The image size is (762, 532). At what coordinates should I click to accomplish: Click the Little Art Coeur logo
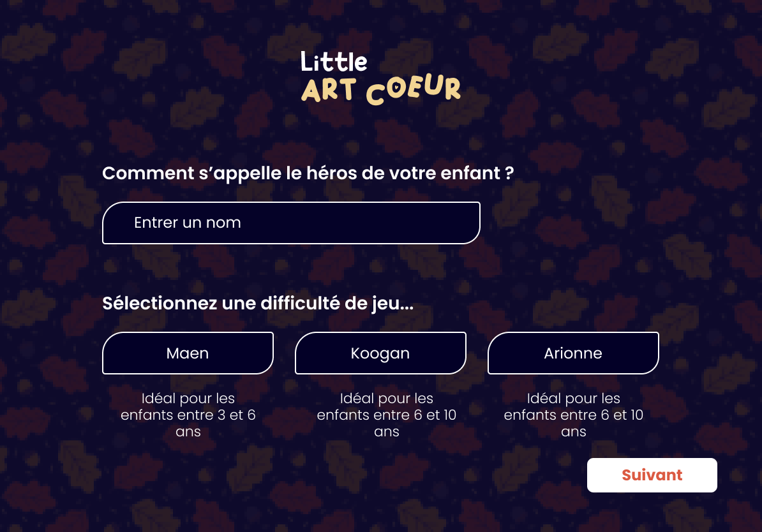tap(380, 78)
